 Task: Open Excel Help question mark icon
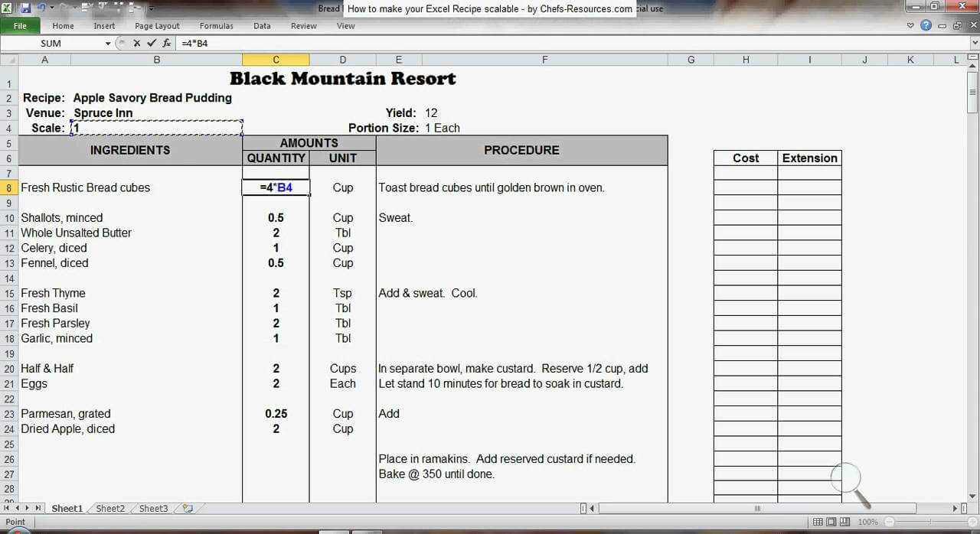[x=926, y=25]
